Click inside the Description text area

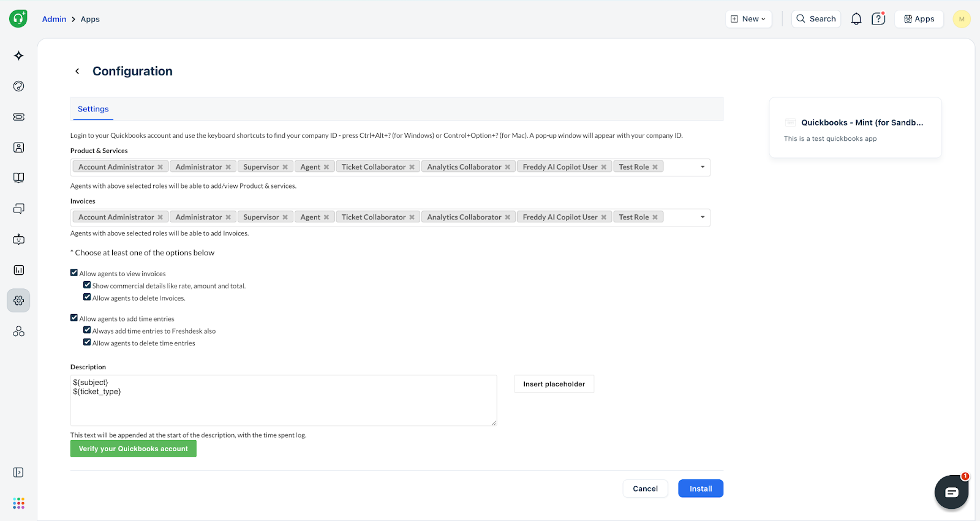tap(284, 400)
